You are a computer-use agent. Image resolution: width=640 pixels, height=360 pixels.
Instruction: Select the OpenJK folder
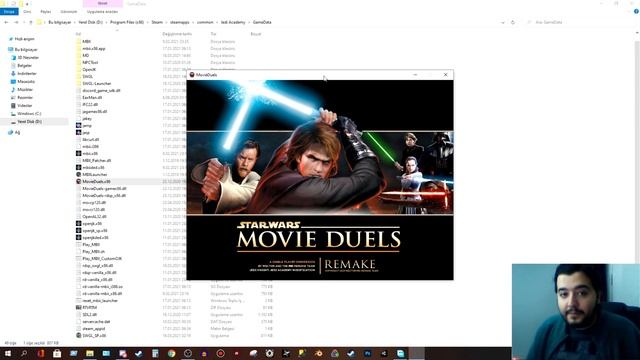[89, 69]
